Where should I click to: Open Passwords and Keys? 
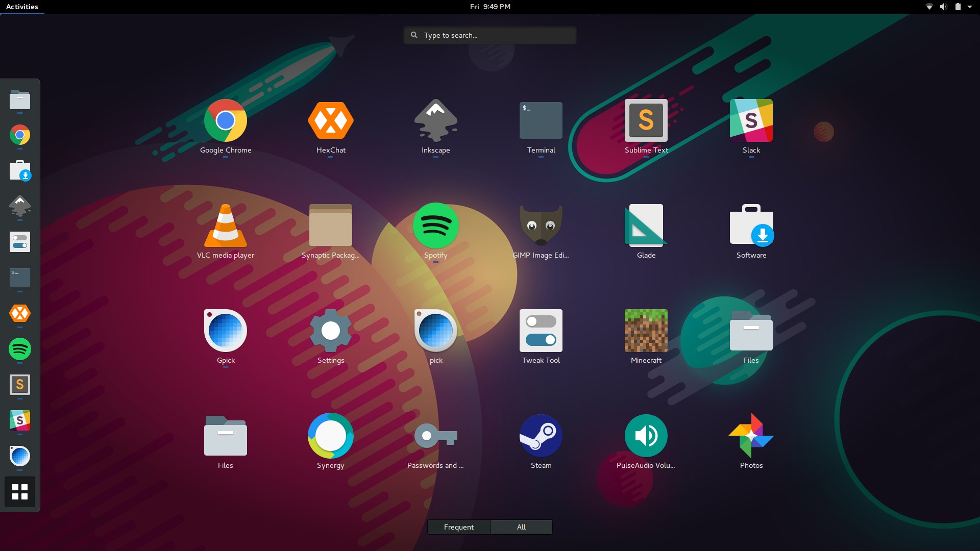tap(436, 436)
